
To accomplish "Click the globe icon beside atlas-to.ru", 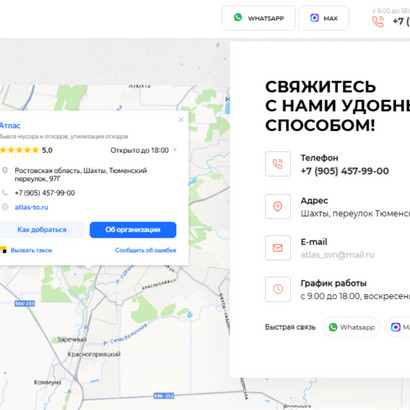I will click(5, 207).
